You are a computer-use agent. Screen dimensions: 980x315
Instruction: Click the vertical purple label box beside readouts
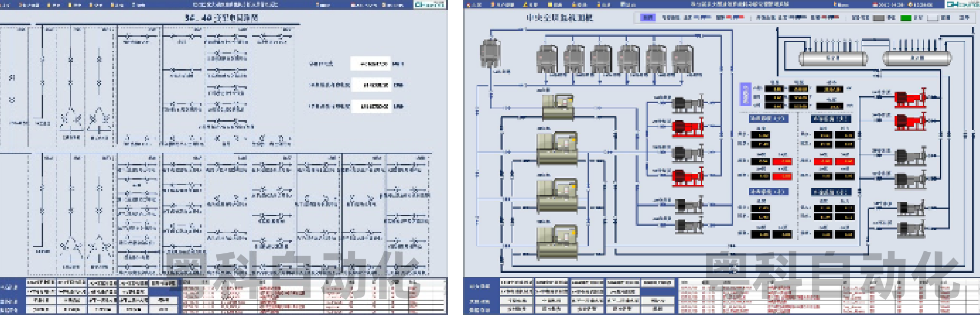click(745, 95)
